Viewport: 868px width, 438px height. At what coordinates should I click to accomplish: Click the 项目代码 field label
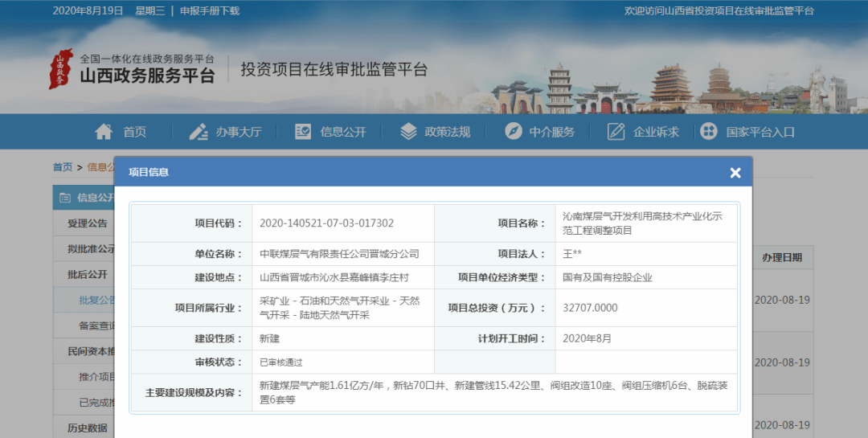tap(219, 223)
